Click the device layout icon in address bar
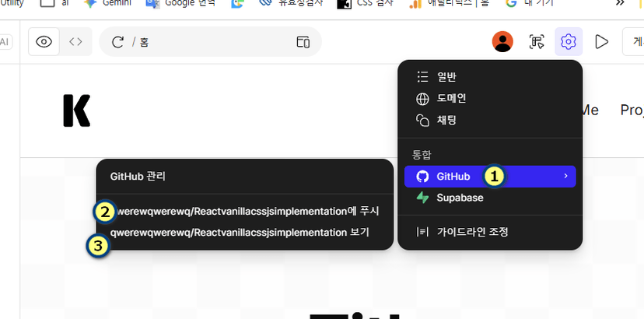The width and height of the screenshot is (644, 319). [x=303, y=42]
